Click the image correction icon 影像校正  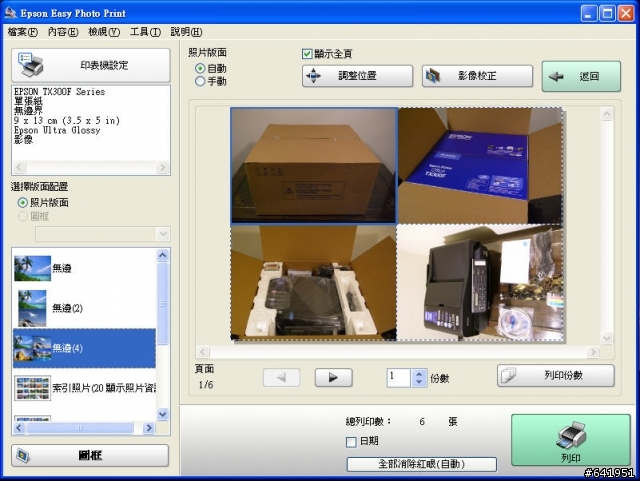click(x=433, y=76)
